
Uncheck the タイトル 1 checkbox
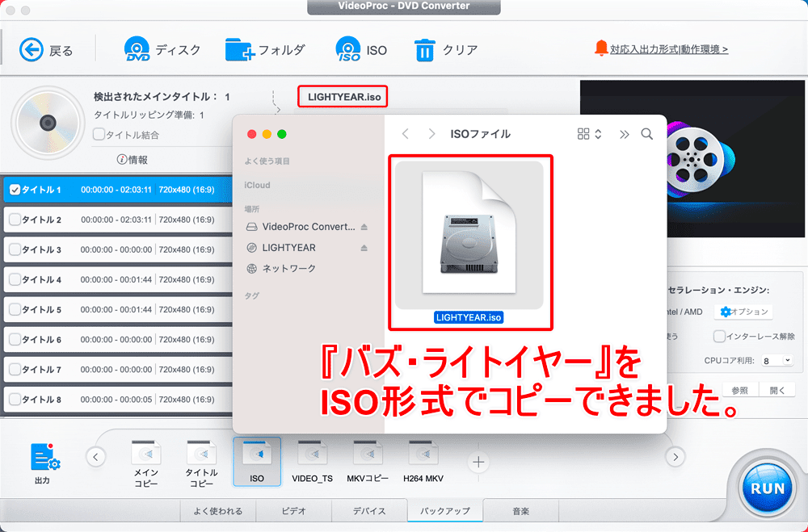tap(14, 191)
